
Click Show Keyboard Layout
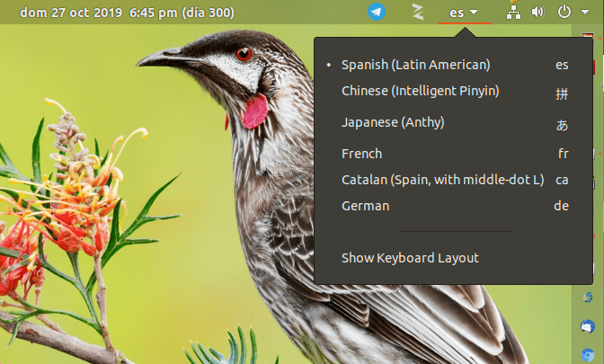click(453, 258)
